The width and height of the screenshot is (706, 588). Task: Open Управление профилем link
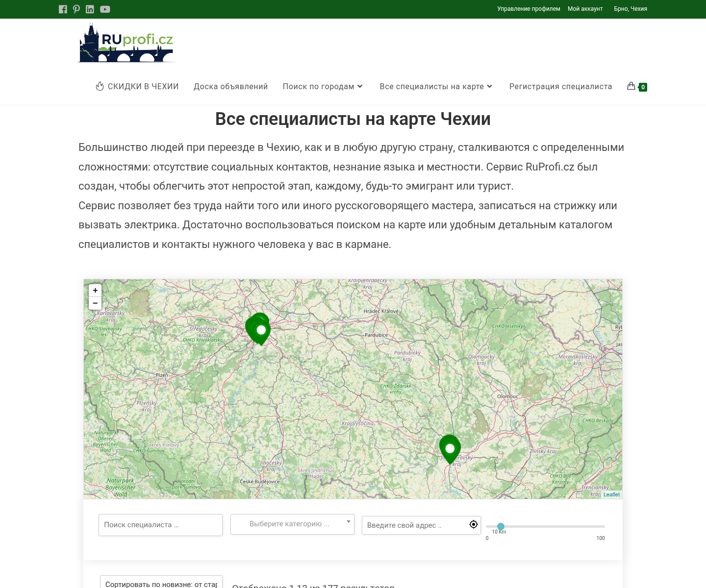click(529, 9)
